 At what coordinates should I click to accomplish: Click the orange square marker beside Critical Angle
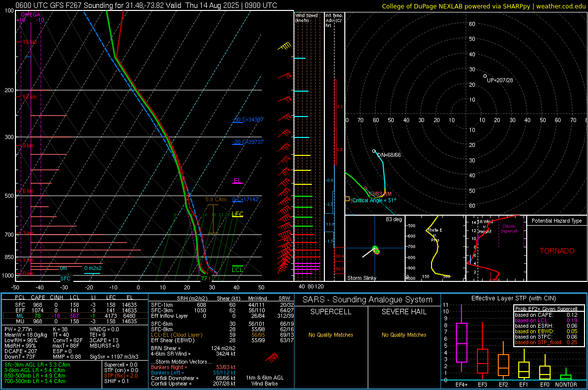click(347, 199)
